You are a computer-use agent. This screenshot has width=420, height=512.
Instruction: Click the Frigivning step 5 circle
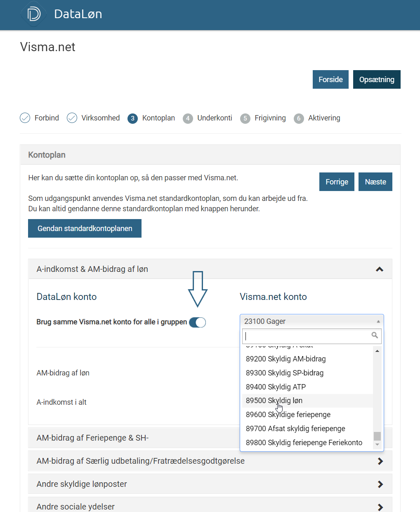tap(245, 118)
